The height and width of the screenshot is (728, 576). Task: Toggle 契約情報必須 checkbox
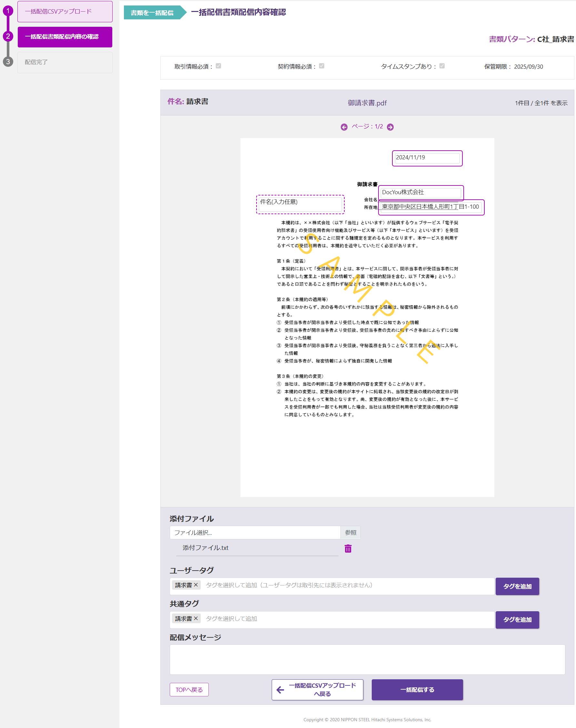(321, 66)
